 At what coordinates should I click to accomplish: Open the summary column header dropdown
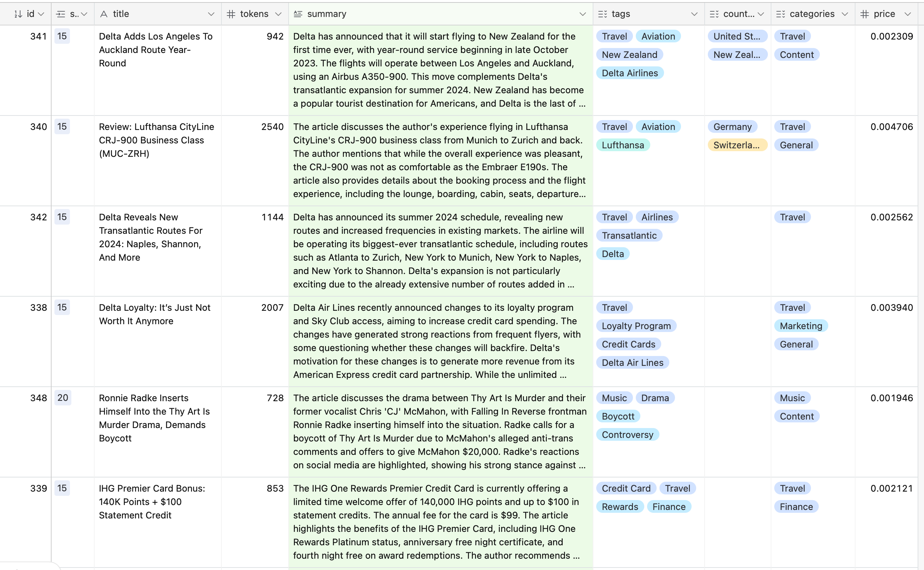click(x=582, y=14)
